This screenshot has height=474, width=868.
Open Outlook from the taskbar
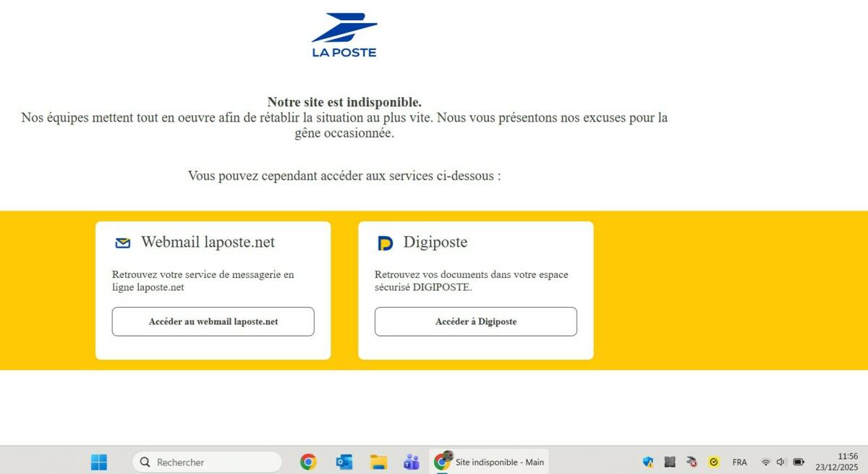[x=344, y=462]
